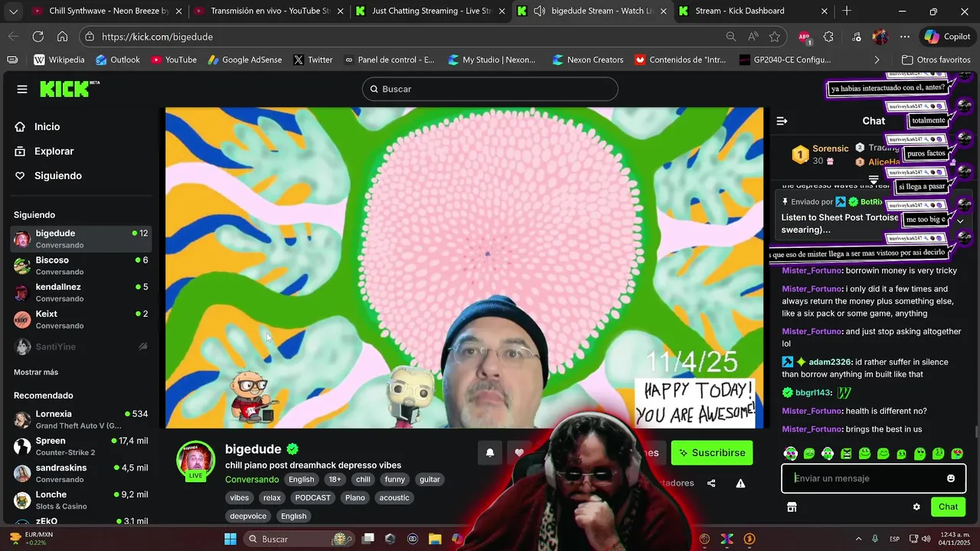The image size is (980, 551).
Task: Reload the page
Action: point(38,37)
